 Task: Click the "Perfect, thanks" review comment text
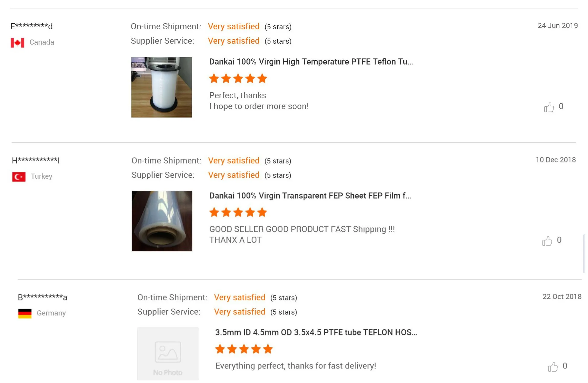pos(237,96)
